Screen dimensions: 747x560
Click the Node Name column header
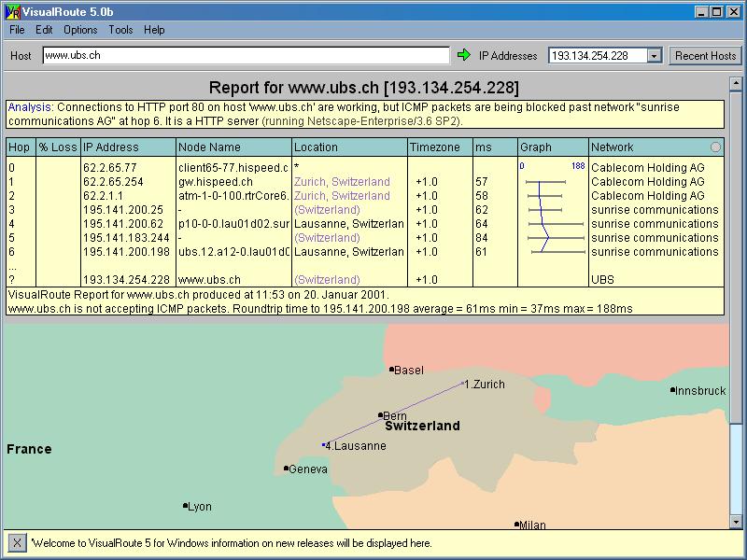(x=234, y=147)
